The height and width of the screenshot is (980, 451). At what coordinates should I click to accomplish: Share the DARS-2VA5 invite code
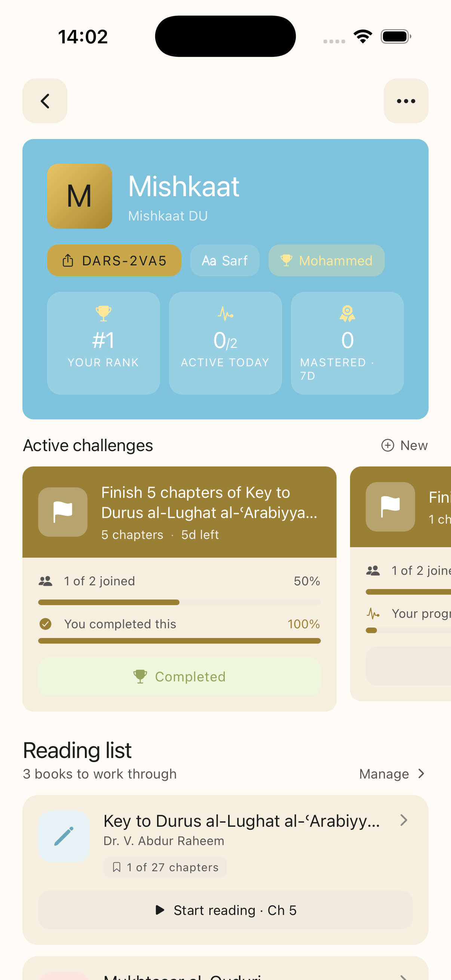pyautogui.click(x=114, y=261)
